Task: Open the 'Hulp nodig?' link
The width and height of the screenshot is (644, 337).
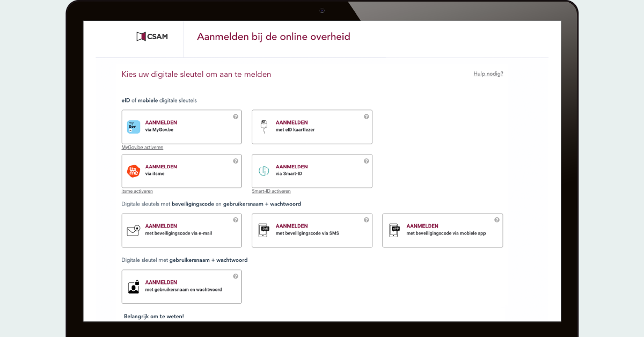Action: [x=488, y=74]
